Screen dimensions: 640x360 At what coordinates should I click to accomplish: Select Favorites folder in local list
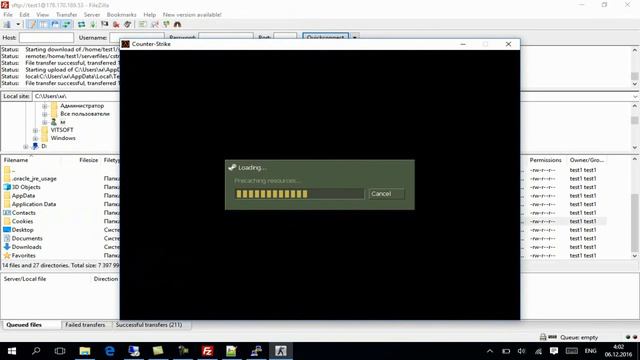click(x=24, y=256)
